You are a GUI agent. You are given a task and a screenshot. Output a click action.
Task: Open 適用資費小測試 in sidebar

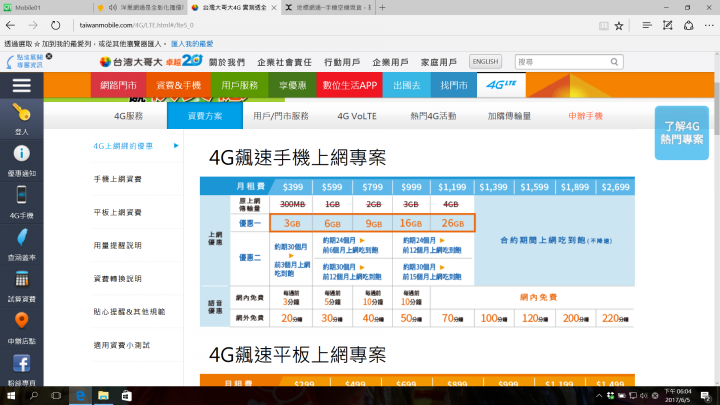[122, 345]
